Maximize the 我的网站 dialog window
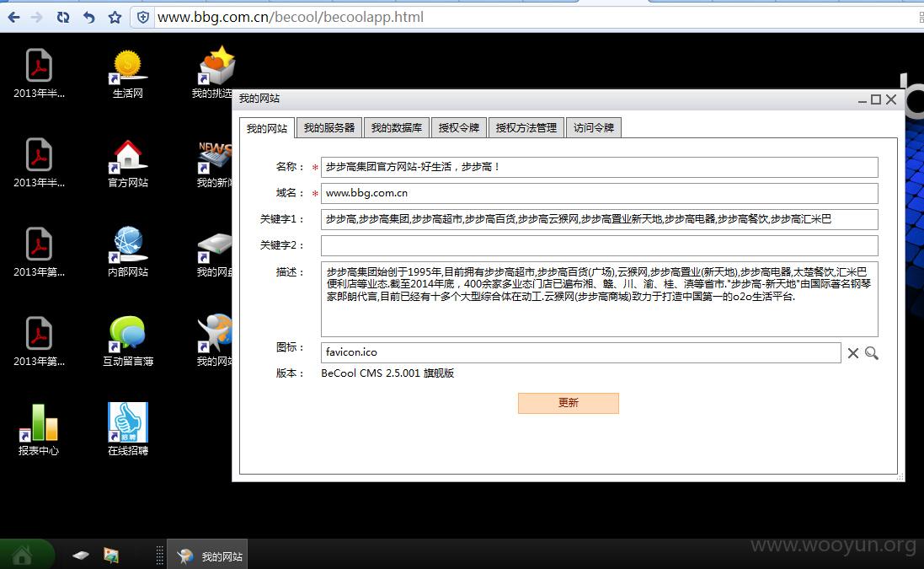 [x=876, y=99]
